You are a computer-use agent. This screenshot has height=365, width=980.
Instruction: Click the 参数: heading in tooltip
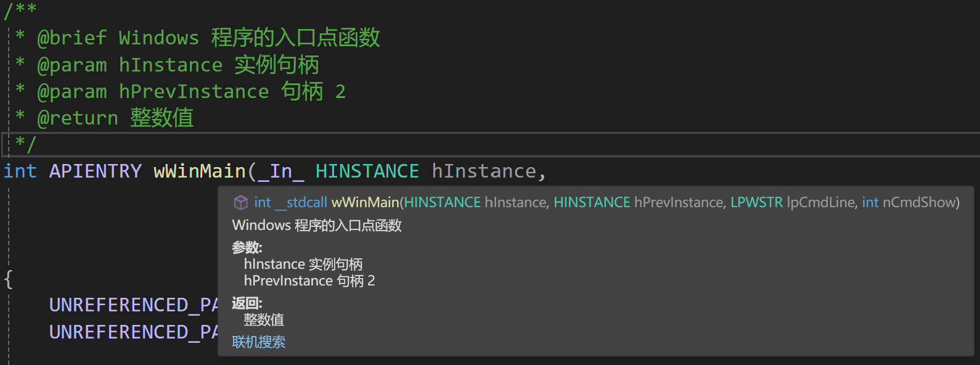click(x=247, y=247)
